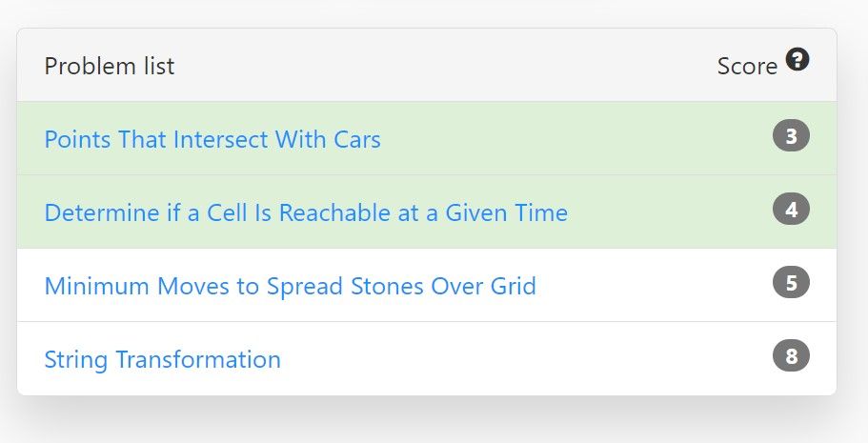Open the String Transformation problem

pyautogui.click(x=162, y=360)
